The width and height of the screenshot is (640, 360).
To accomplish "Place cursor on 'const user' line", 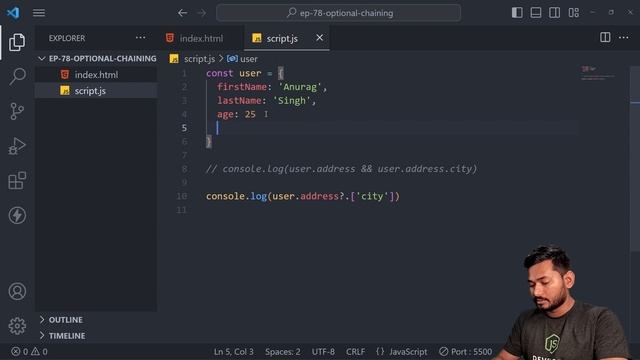I will pyautogui.click(x=245, y=73).
